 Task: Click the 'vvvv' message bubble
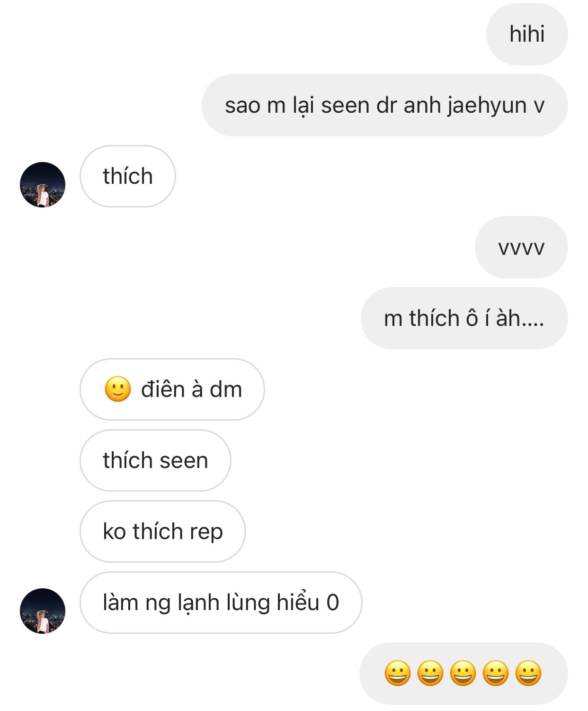click(521, 247)
